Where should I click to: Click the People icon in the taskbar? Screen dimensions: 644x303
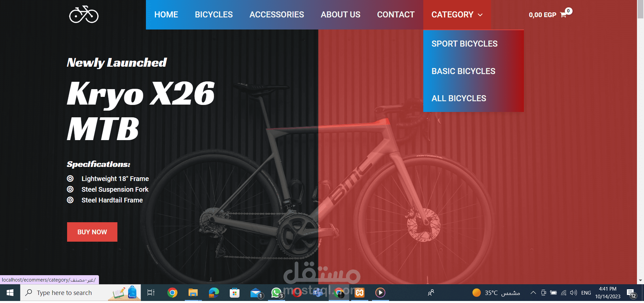[x=431, y=293]
